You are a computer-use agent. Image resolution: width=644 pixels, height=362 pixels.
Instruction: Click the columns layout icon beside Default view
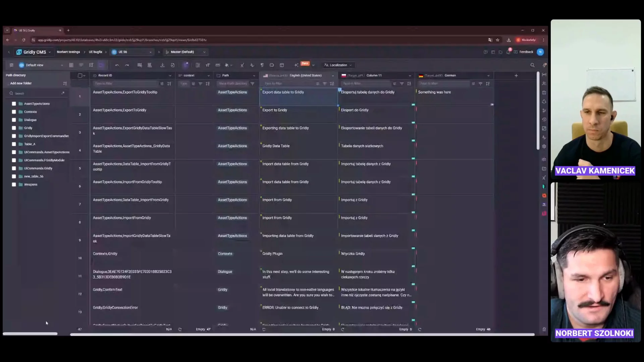click(x=71, y=65)
